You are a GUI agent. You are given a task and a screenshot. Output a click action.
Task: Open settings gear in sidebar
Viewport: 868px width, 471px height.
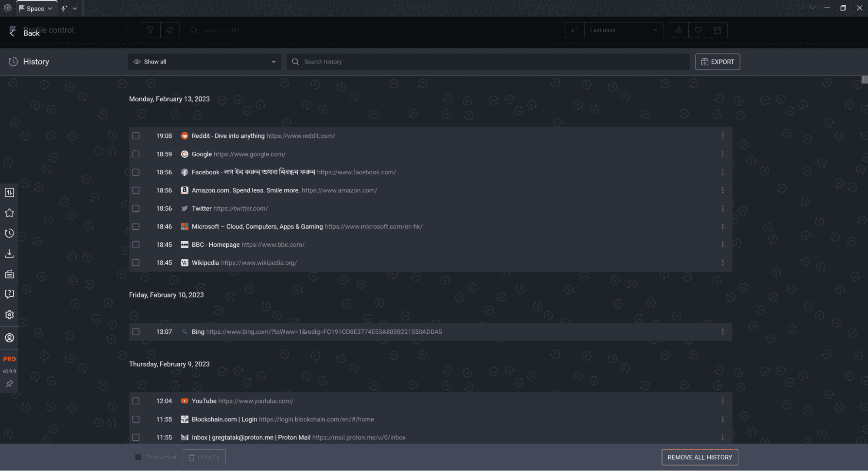(9, 315)
